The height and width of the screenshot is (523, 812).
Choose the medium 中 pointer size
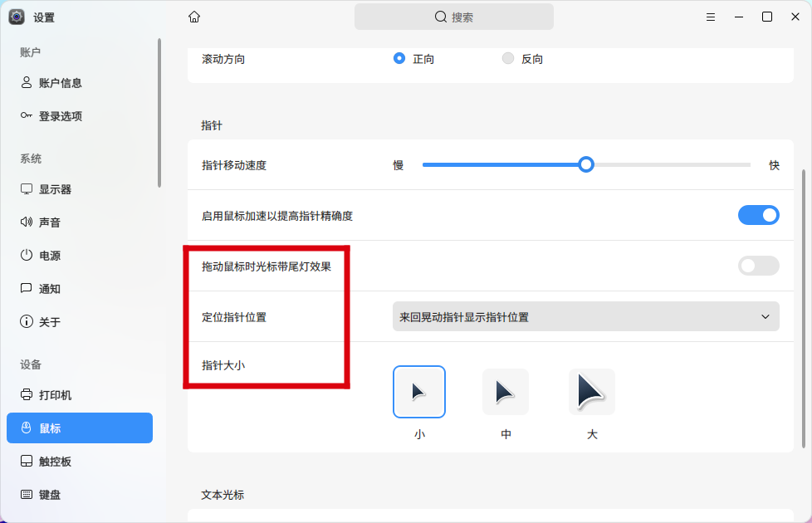[x=506, y=392]
